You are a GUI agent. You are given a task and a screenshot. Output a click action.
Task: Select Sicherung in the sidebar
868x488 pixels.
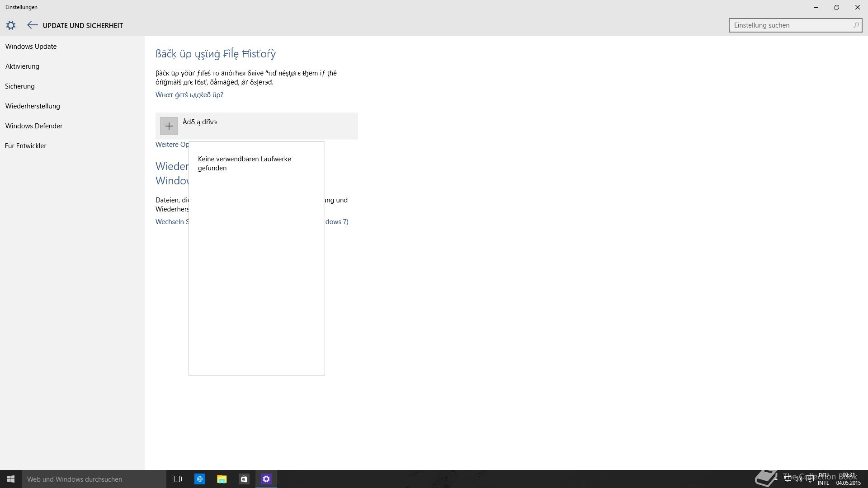coord(20,86)
